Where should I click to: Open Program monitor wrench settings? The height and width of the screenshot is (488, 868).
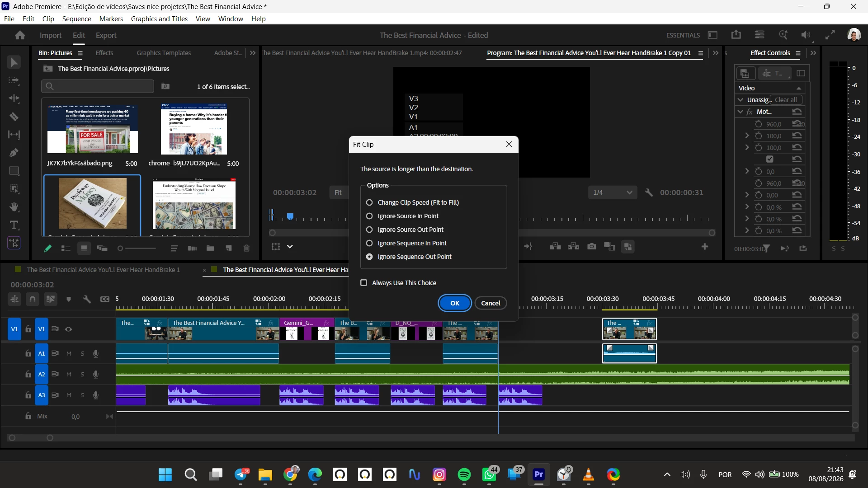pyautogui.click(x=649, y=192)
